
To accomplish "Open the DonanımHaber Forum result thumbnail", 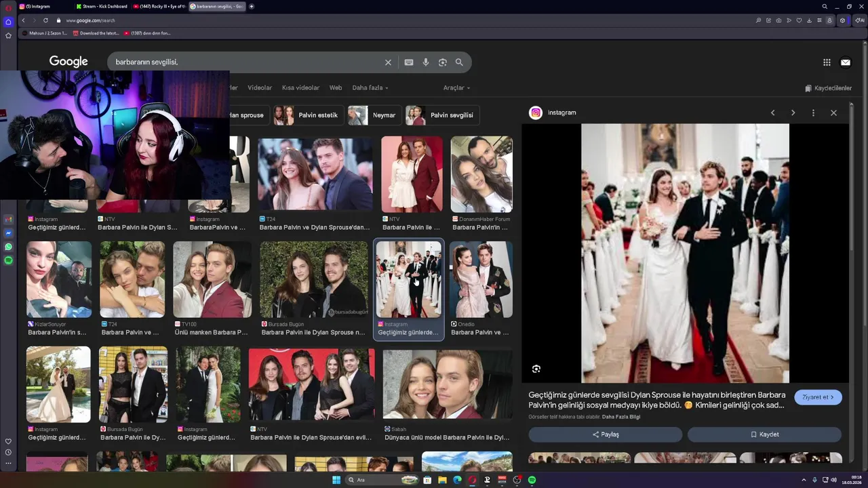I will 481,174.
